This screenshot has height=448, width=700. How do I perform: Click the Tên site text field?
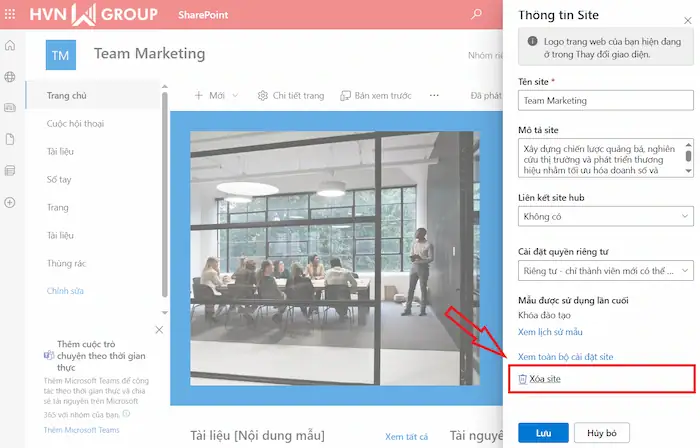(x=606, y=100)
